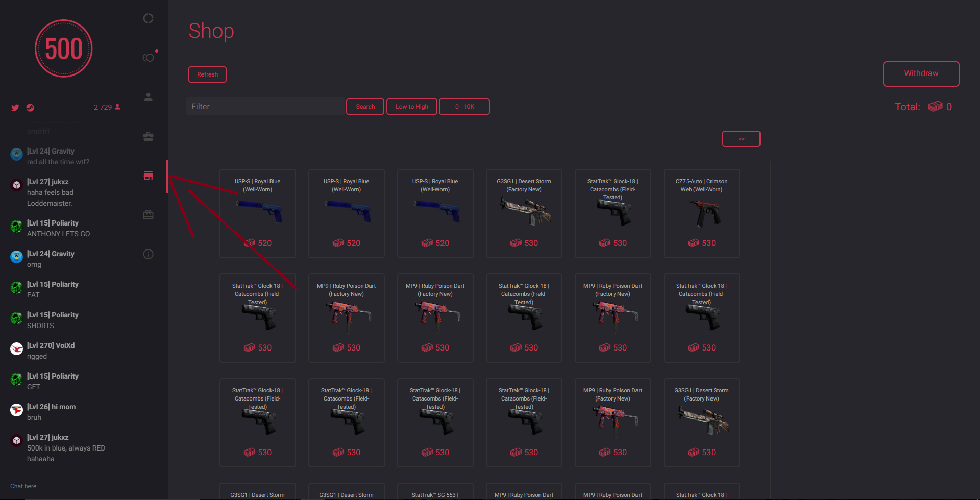The height and width of the screenshot is (500, 980).
Task: Open the roulette wheel page icon
Action: (x=148, y=18)
